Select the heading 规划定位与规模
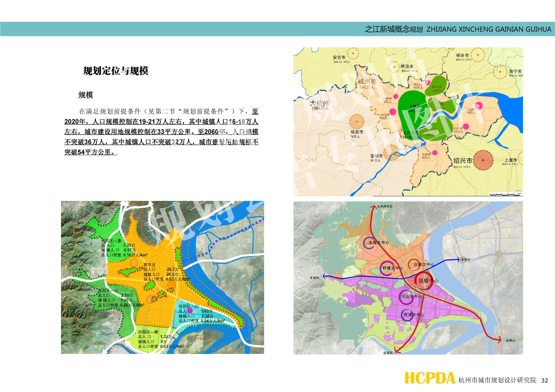 (x=116, y=71)
